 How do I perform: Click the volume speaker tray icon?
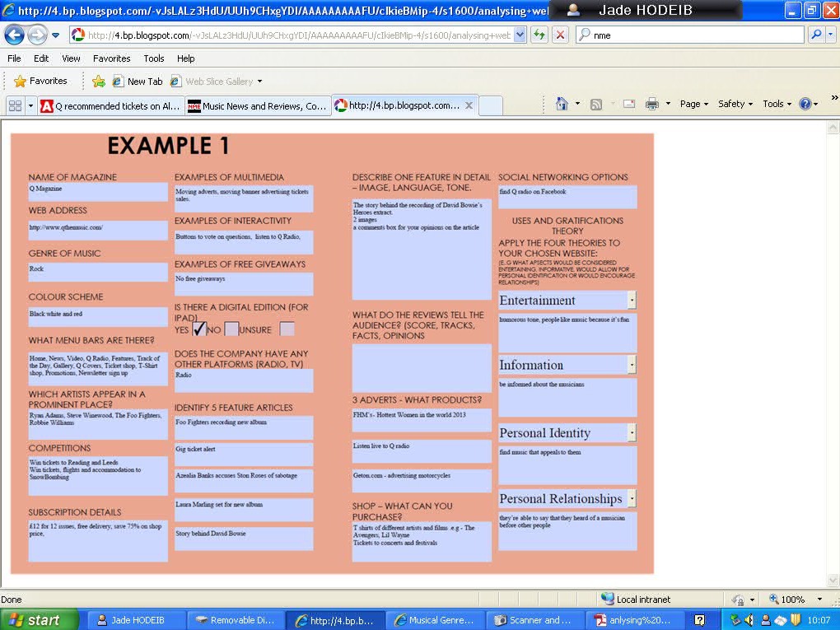tap(749, 620)
